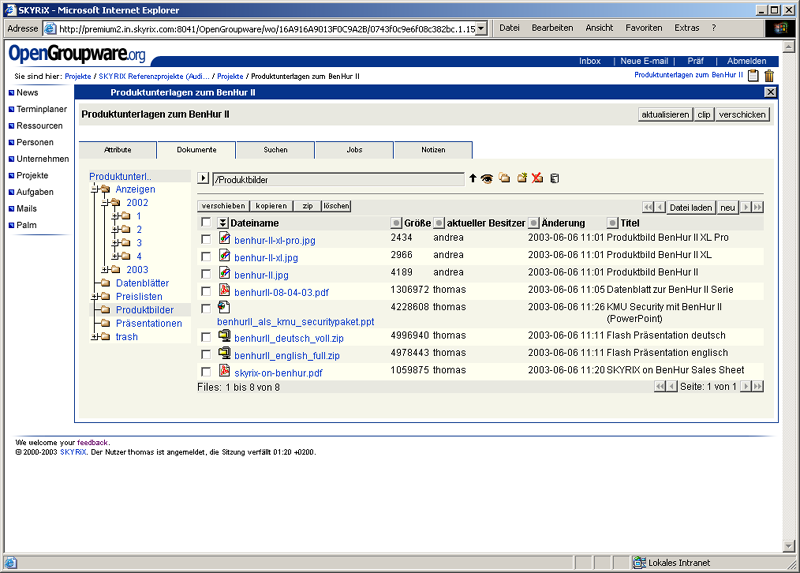This screenshot has height=573, width=800.
Task: Click the clipboard icon after the red X
Action: [555, 178]
